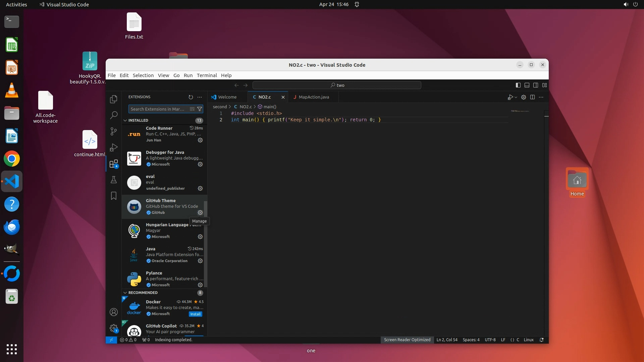Open the run code dropdown arrow

516,97
